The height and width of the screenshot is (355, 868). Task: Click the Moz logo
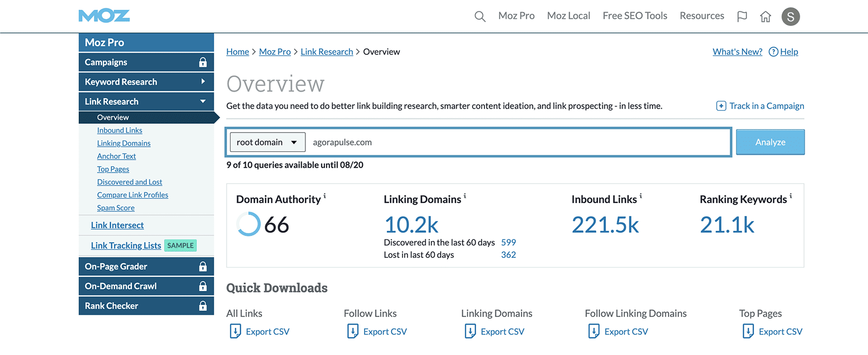(x=104, y=16)
